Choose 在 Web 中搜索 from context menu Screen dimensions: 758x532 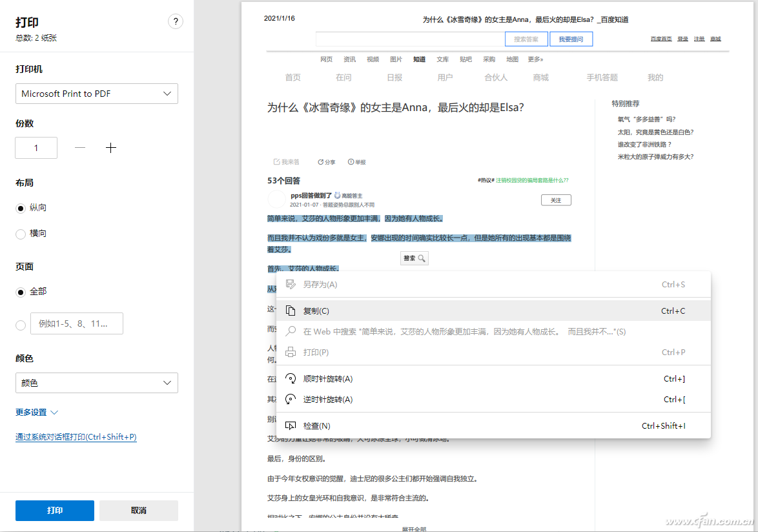(493, 331)
